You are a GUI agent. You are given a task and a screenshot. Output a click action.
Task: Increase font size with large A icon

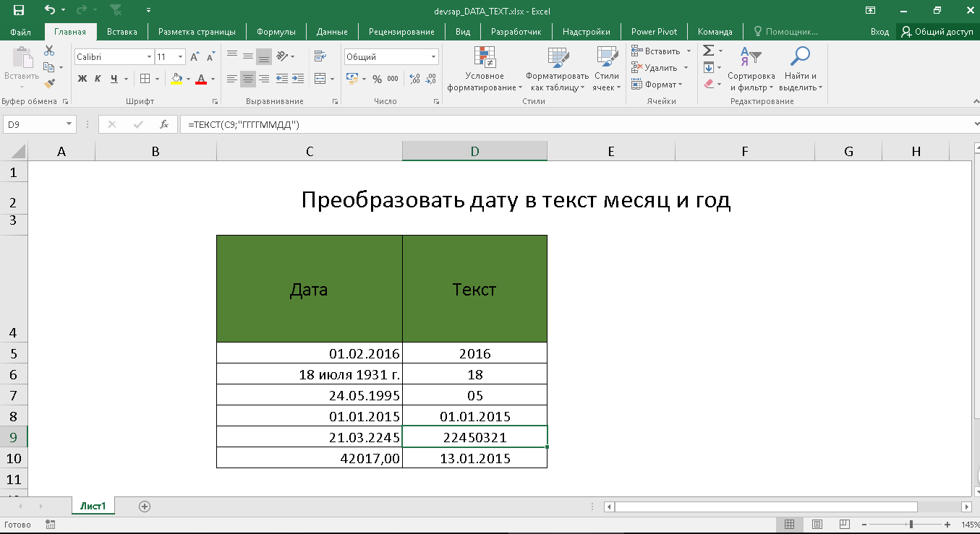(x=195, y=57)
